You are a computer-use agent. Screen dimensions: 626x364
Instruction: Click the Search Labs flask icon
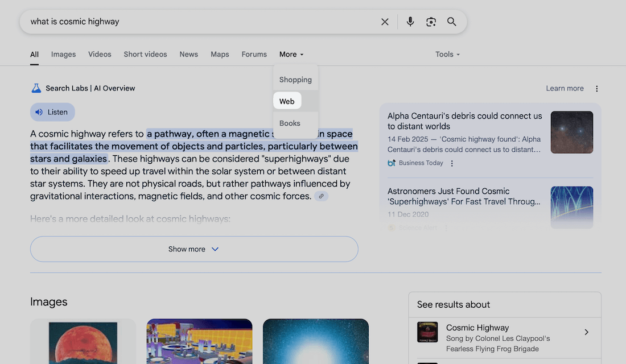tap(36, 88)
